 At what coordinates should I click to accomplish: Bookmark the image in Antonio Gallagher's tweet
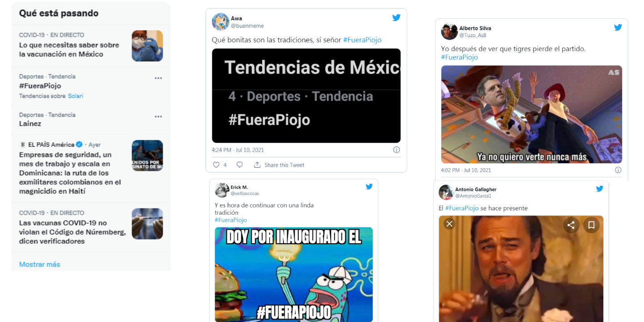pos(591,225)
